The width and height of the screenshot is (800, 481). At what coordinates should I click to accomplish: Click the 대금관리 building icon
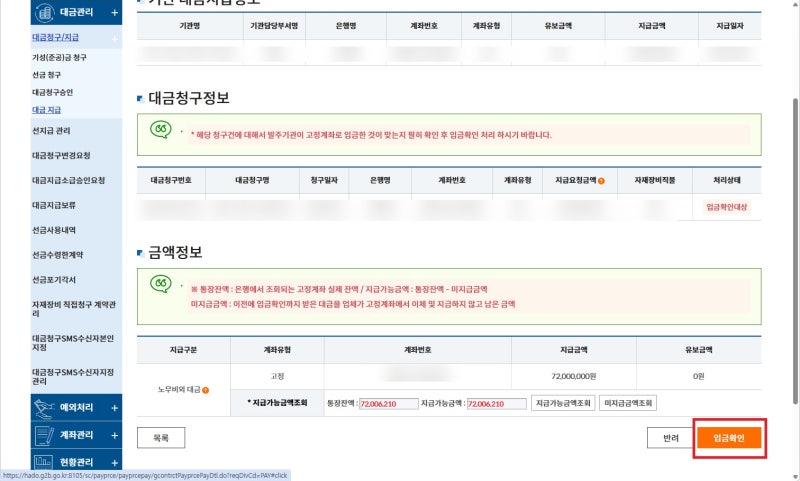45,12
